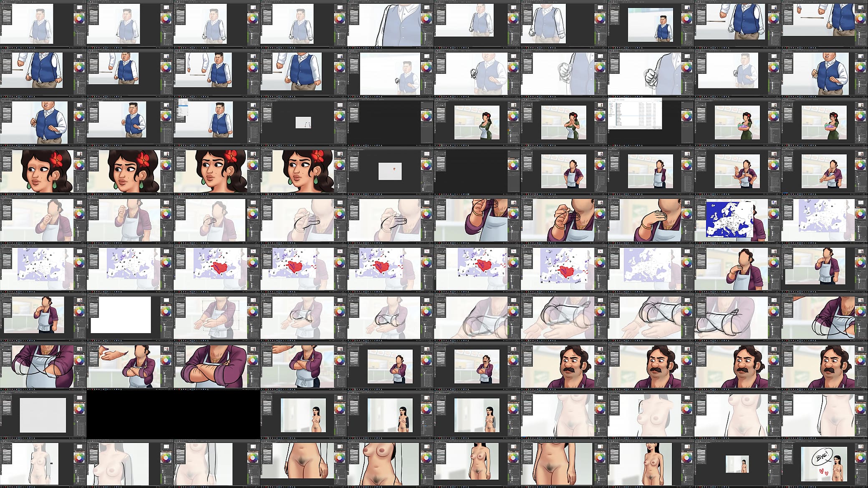Open the frame with the "BYE!" speech bubble
This screenshot has width=868, height=488.
pyautogui.click(x=825, y=463)
